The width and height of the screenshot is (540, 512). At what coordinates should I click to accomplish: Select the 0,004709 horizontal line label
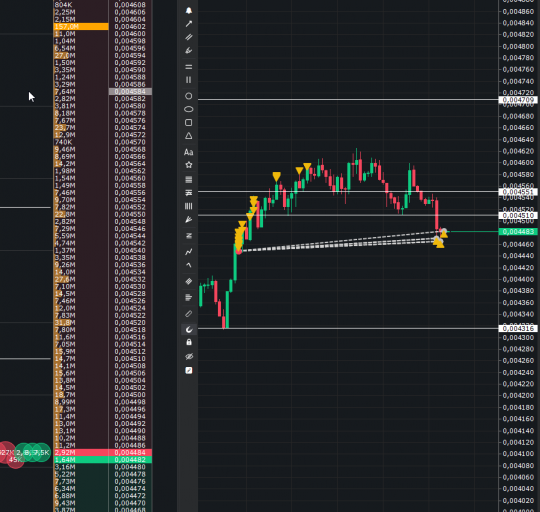(x=518, y=100)
